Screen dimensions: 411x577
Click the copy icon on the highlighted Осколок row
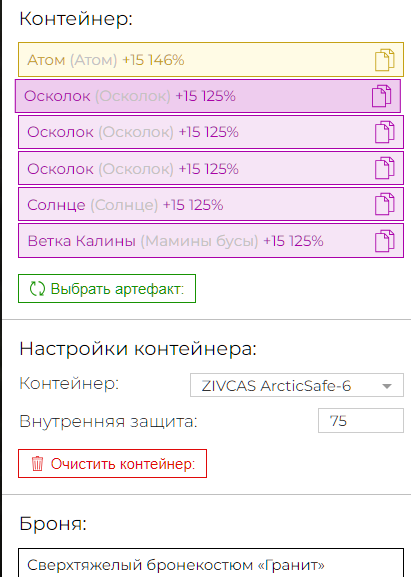(382, 96)
